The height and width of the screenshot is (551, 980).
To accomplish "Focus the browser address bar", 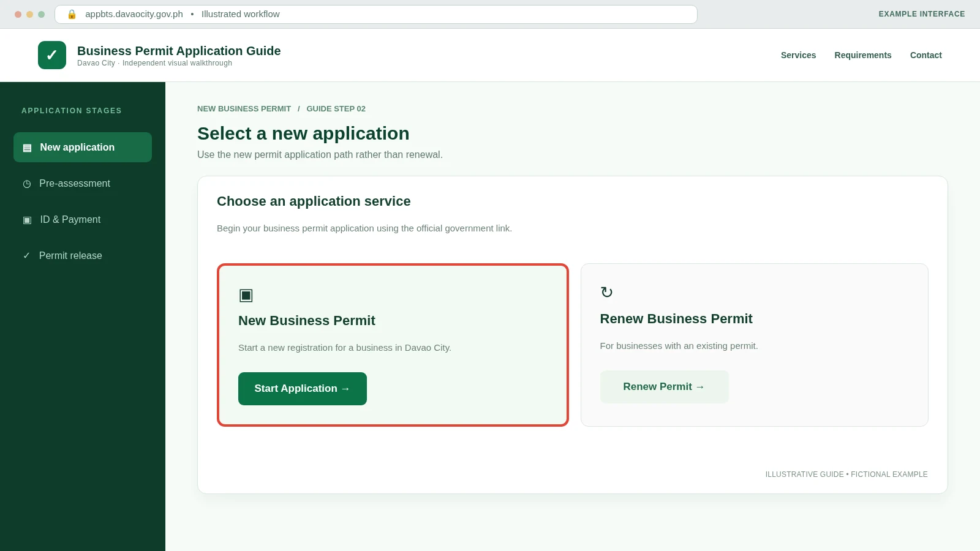I will (x=376, y=14).
